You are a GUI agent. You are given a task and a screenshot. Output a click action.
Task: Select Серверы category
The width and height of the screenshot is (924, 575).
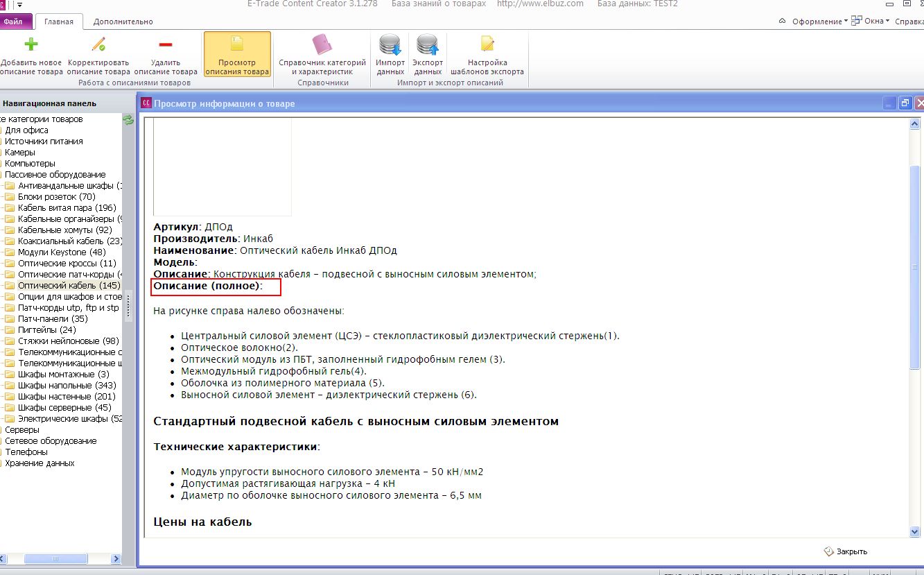click(x=22, y=430)
